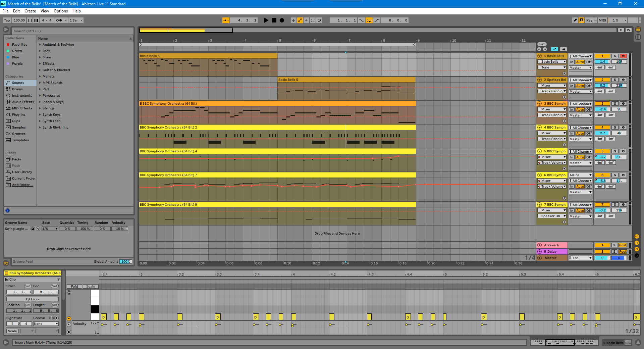This screenshot has height=349, width=644.
Task: Toggle Automation Mode icon
Action: pos(554,49)
